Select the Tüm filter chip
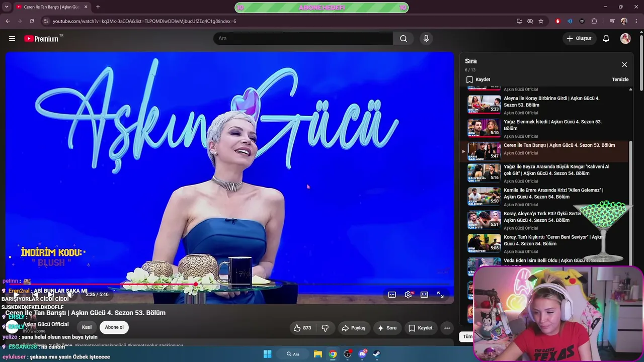The width and height of the screenshot is (644, 362). tap(468, 337)
